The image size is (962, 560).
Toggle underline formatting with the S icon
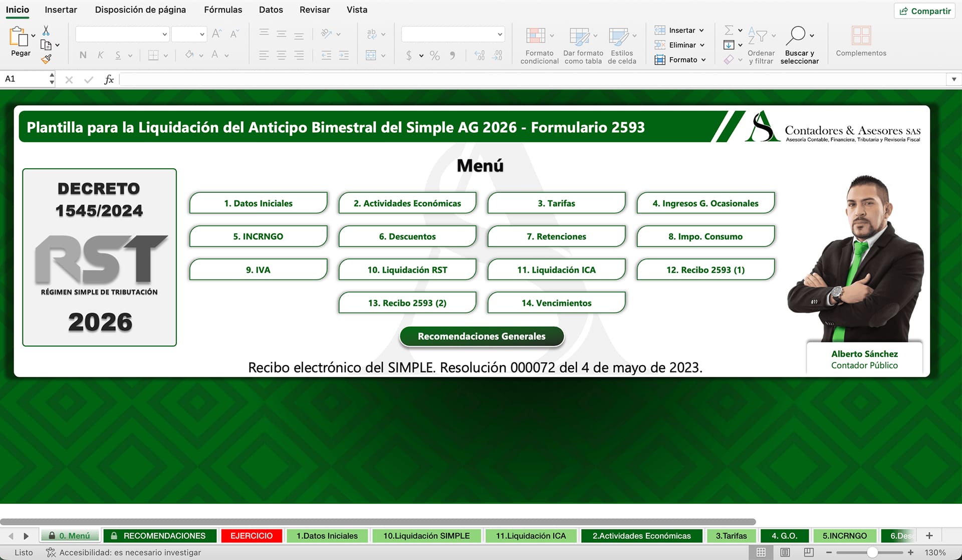[117, 55]
